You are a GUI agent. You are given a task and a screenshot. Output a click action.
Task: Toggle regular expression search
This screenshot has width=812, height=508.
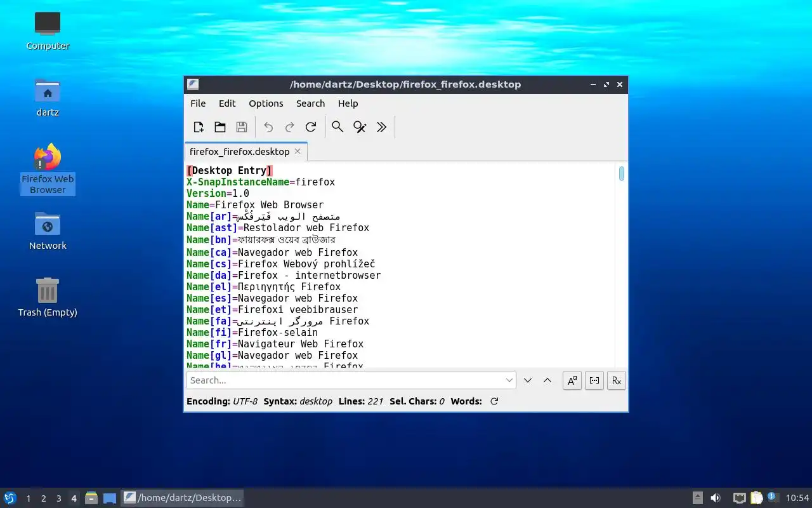[617, 380]
